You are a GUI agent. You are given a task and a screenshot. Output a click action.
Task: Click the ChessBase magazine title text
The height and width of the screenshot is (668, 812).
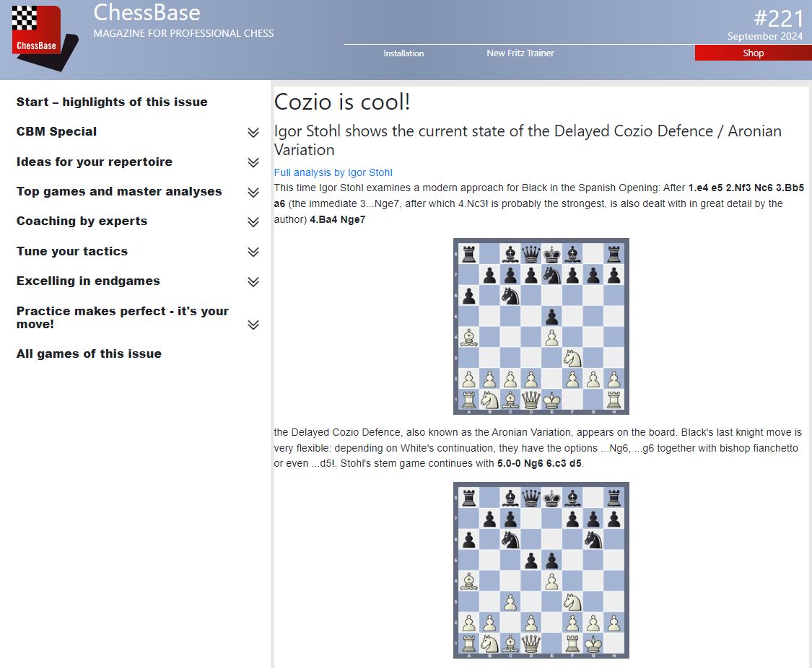pyautogui.click(x=147, y=12)
